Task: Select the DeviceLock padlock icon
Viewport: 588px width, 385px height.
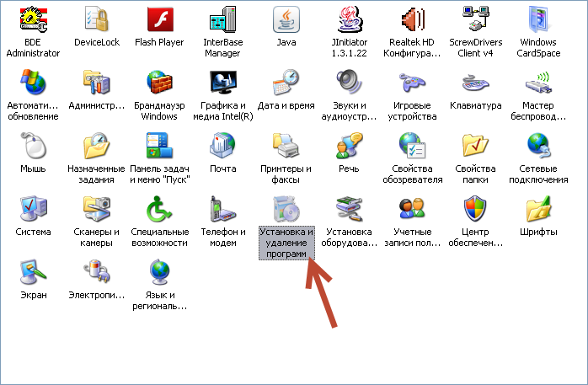Action: 97,20
